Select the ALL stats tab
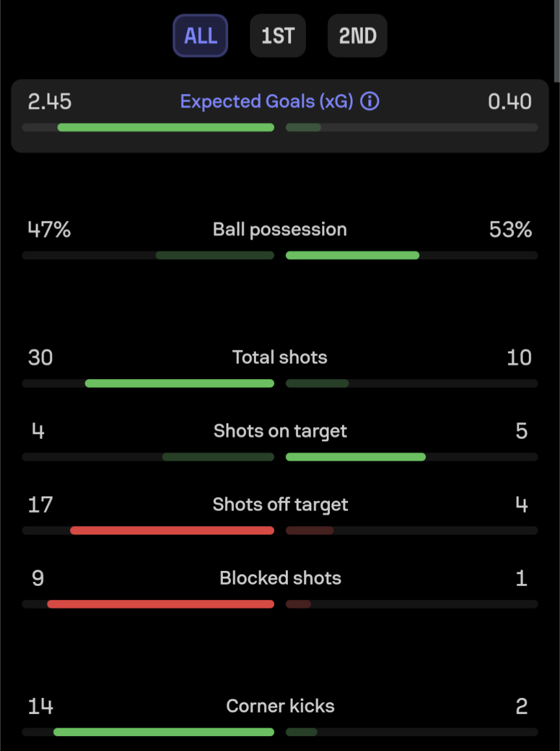This screenshot has width=560, height=751. pos(200,36)
